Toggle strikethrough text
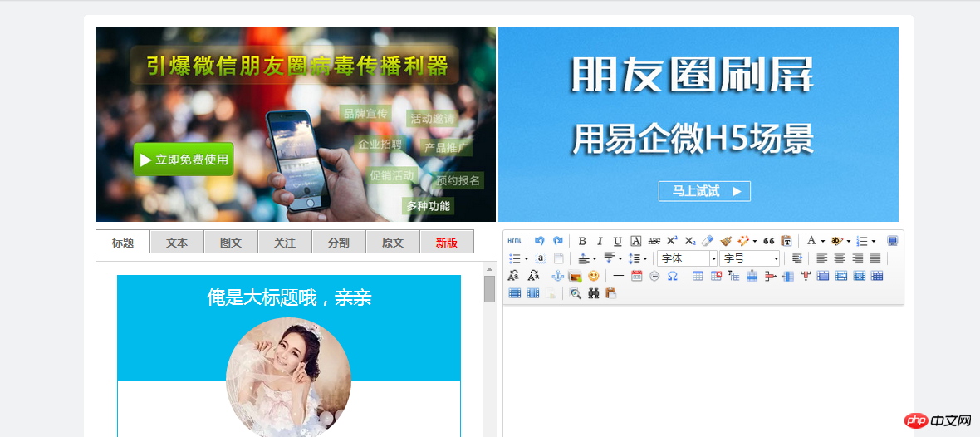This screenshot has height=437, width=980. pos(654,241)
